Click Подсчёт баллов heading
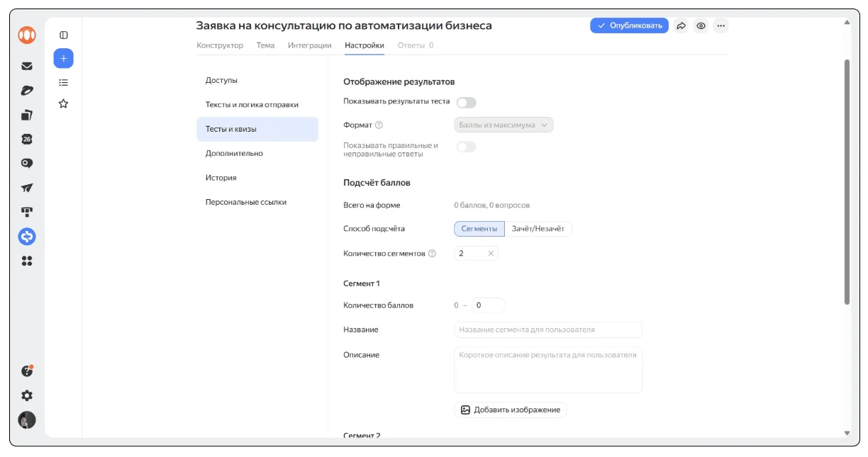 pos(377,183)
